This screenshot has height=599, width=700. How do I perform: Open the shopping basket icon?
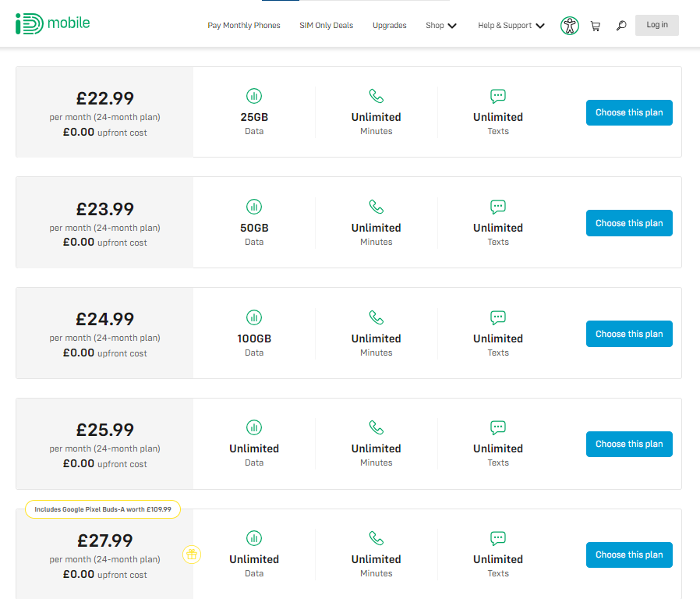595,26
